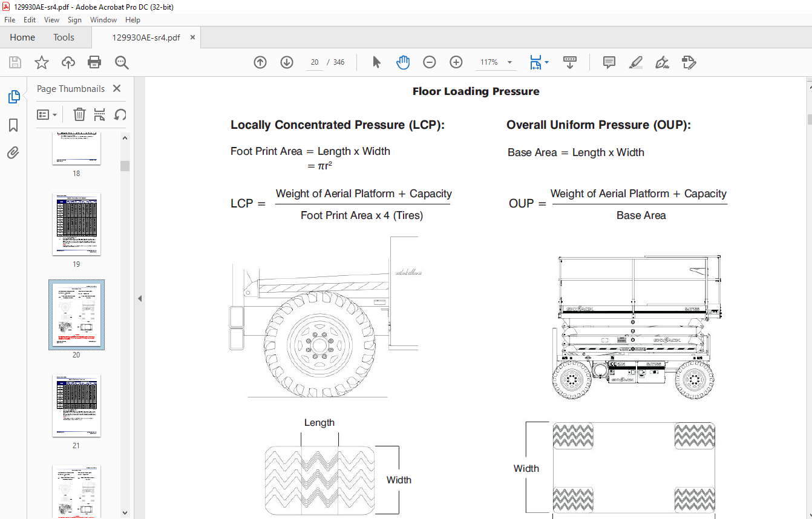Viewport: 812px width, 519px height.
Task: Print the document with printer icon
Action: [94, 62]
